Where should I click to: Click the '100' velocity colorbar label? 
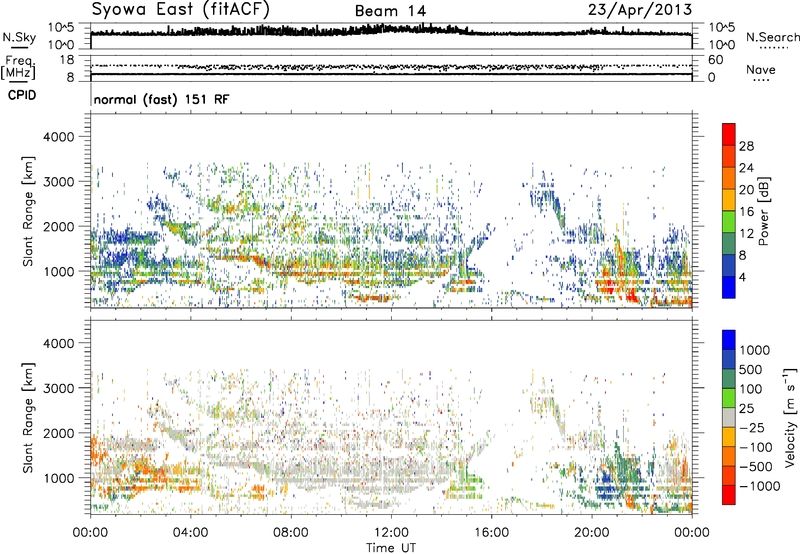coord(751,389)
